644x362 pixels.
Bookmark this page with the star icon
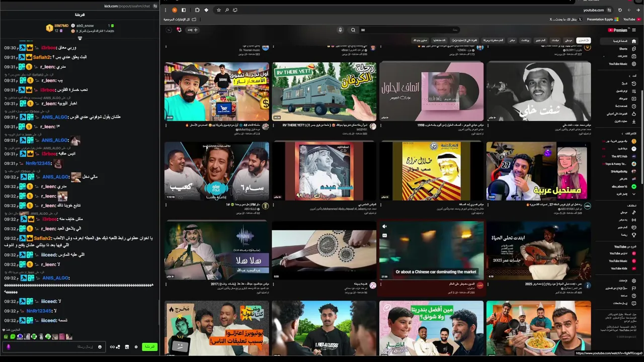219,10
